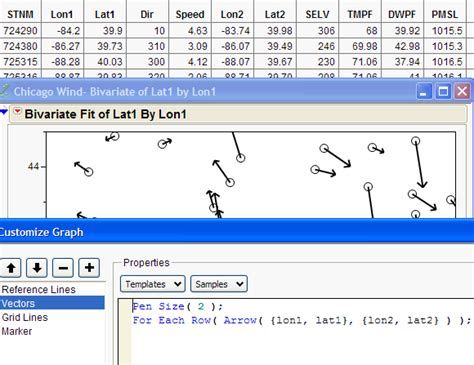Remove script with the minus button
Image resolution: width=474 pixels, height=365 pixels.
point(63,268)
